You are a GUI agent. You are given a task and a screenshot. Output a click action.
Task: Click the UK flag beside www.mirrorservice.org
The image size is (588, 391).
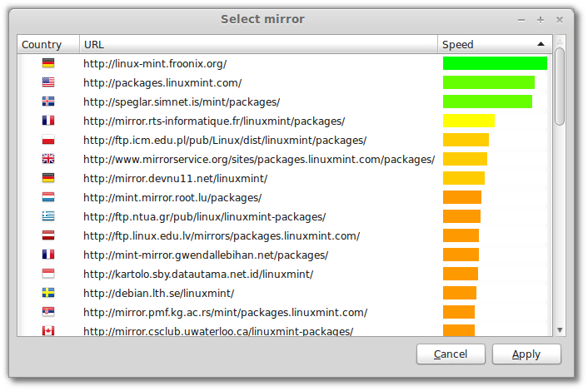48,158
